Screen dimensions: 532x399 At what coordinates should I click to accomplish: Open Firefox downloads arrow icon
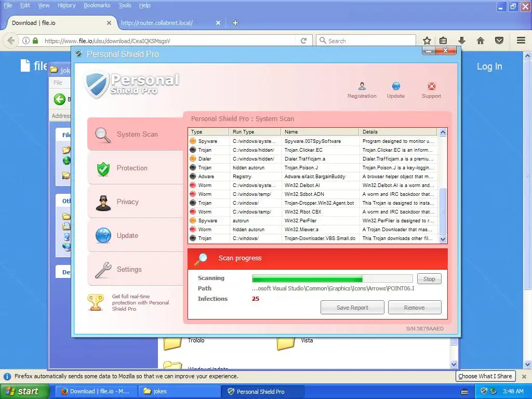[462, 41]
